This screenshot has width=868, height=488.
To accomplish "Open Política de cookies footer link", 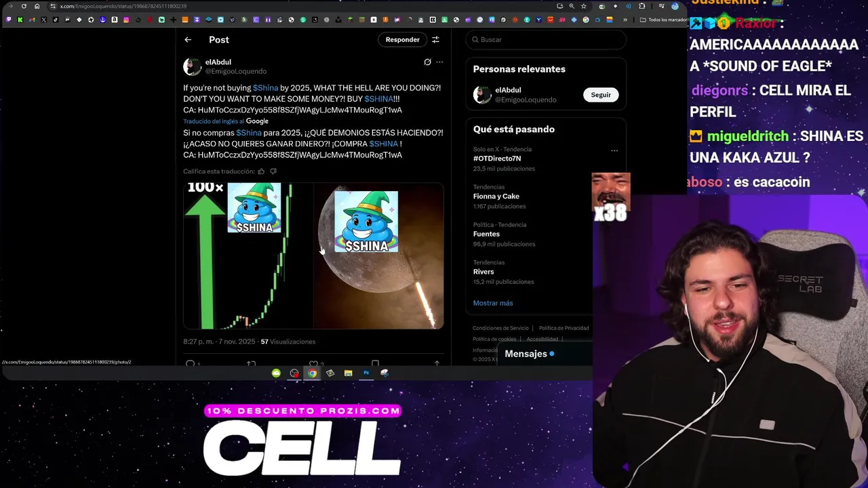I will tap(494, 339).
